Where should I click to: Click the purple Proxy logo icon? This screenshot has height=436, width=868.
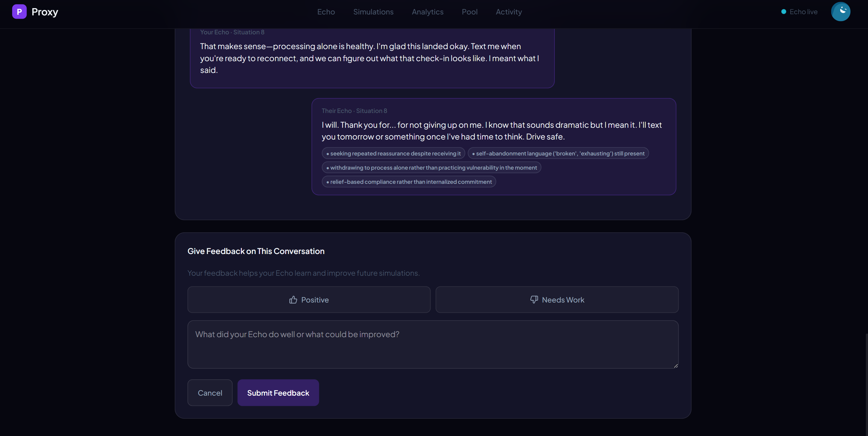click(x=19, y=12)
